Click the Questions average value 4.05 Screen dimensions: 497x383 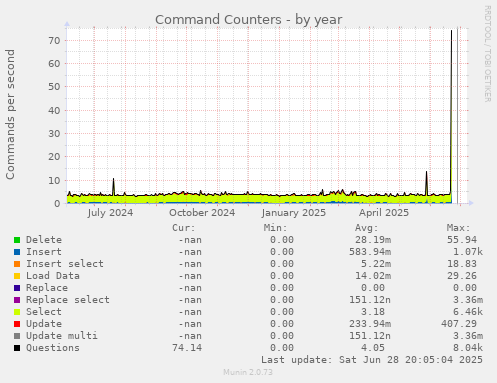pos(373,348)
